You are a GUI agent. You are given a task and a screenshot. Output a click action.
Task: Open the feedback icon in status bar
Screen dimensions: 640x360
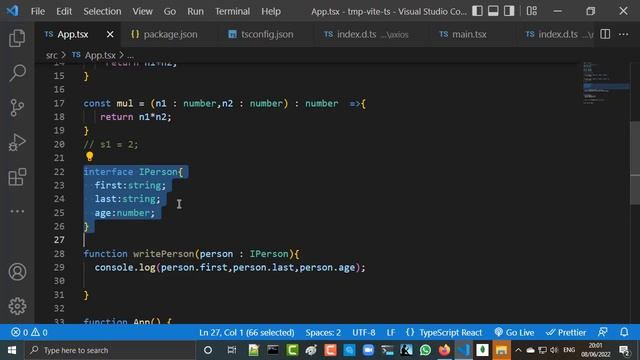tap(602, 332)
